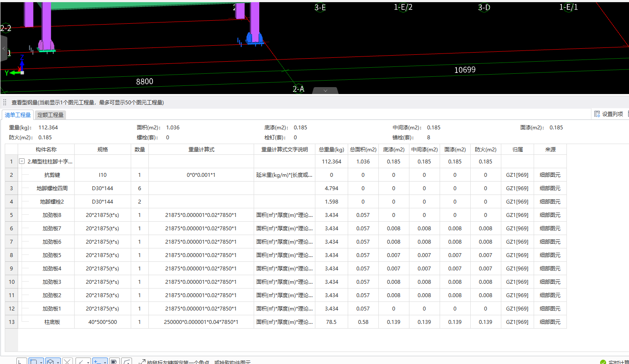Click the plus-minus snap tool icon

coord(97,361)
